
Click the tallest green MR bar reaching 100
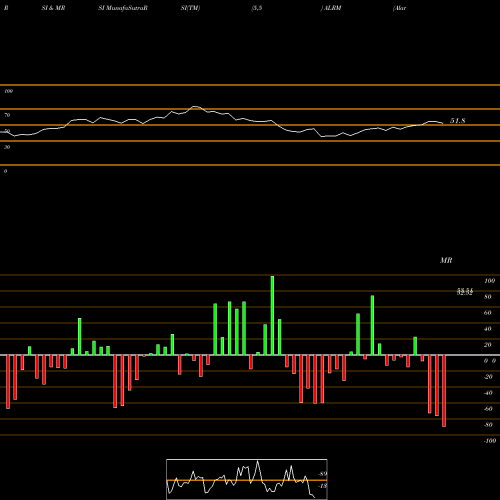tap(272, 315)
